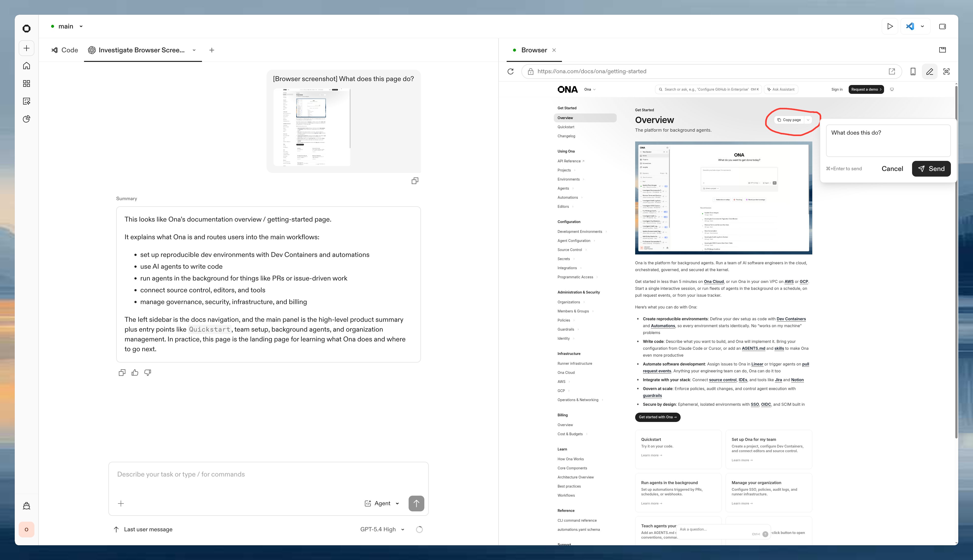
Task: Copy the Summary response below the summary box
Action: click(x=122, y=372)
